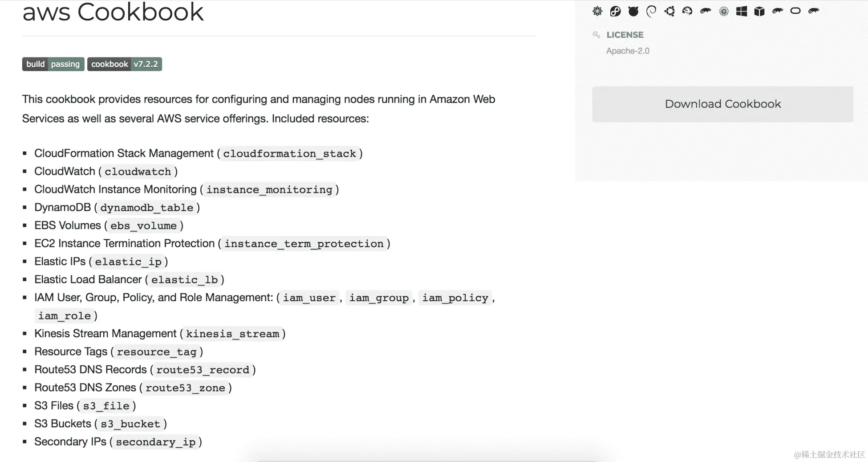Image resolution: width=868 pixels, height=462 pixels.
Task: Click the Amazon Linux cube icon
Action: [759, 11]
